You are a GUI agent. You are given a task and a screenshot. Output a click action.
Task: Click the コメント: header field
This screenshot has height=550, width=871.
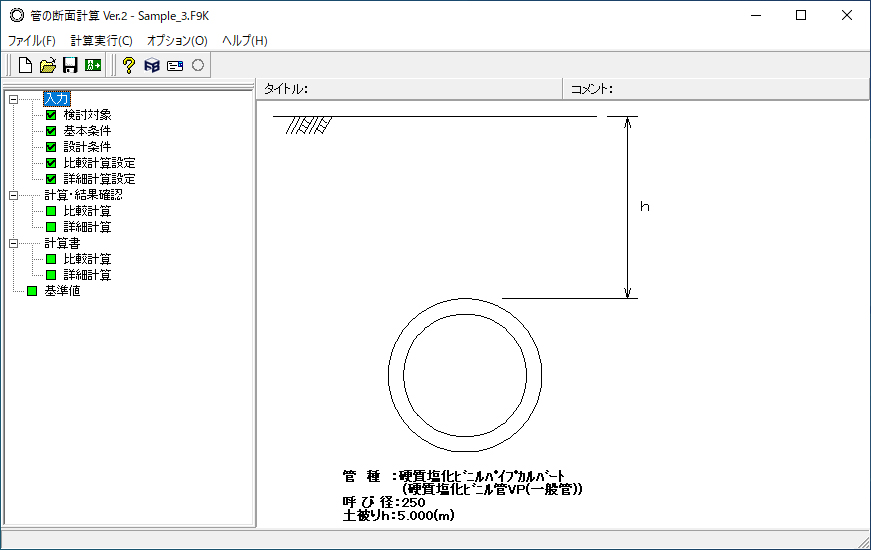[x=716, y=89]
